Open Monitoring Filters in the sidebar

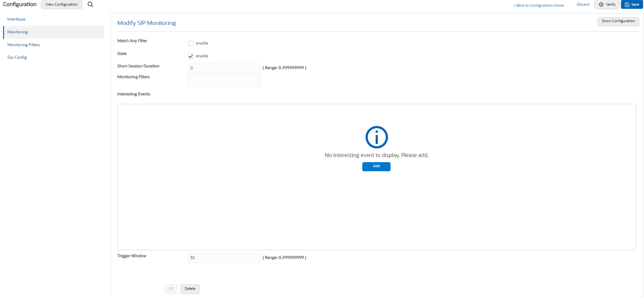[24, 45]
